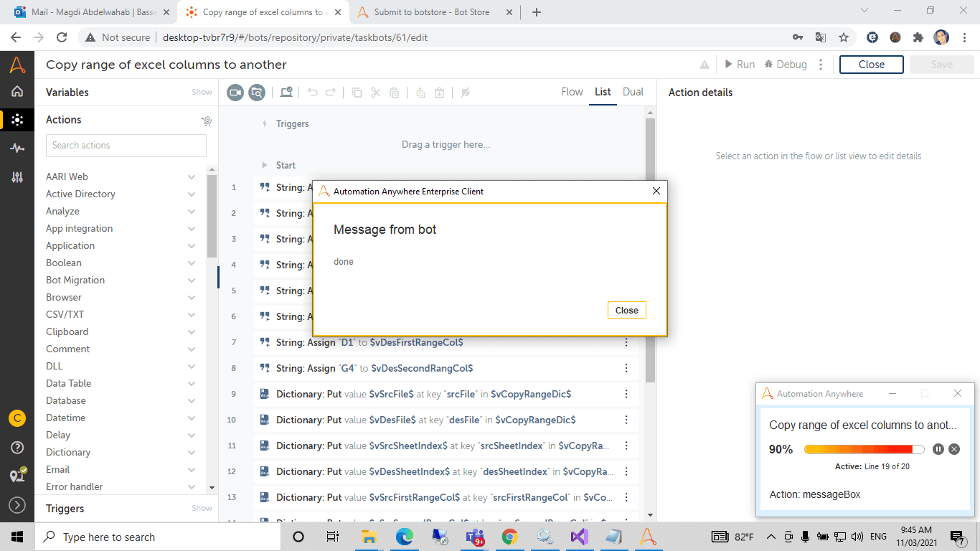Expand the Active Directory actions group
The height and width of the screenshot is (551, 980).
pyautogui.click(x=192, y=194)
